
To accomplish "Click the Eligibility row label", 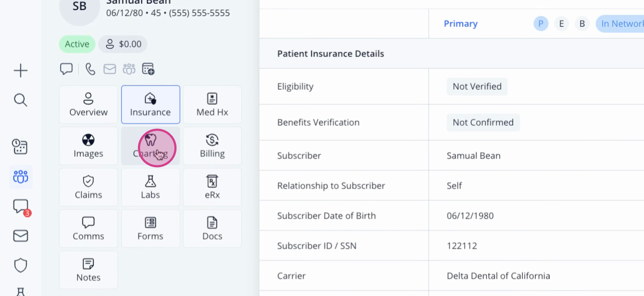I will pyautogui.click(x=295, y=86).
